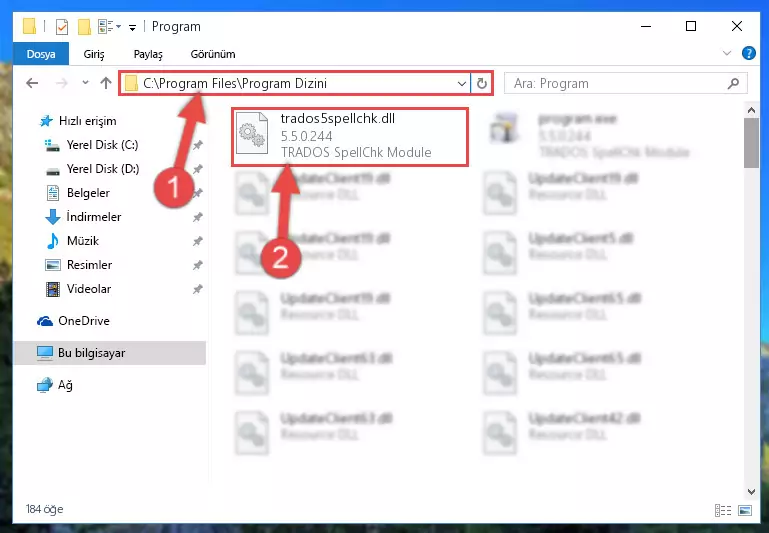Image resolution: width=769 pixels, height=533 pixels.
Task: Open Resimler in the sidebar
Action: pyautogui.click(x=89, y=265)
